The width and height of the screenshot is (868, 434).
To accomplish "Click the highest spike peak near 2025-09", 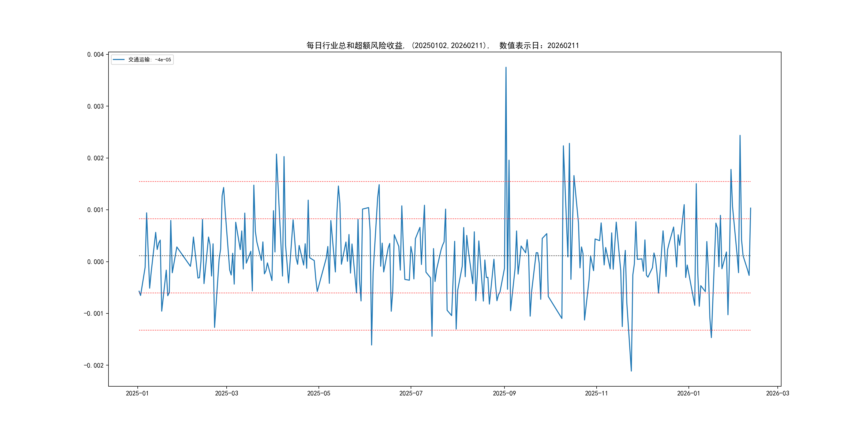I will 506,68.
